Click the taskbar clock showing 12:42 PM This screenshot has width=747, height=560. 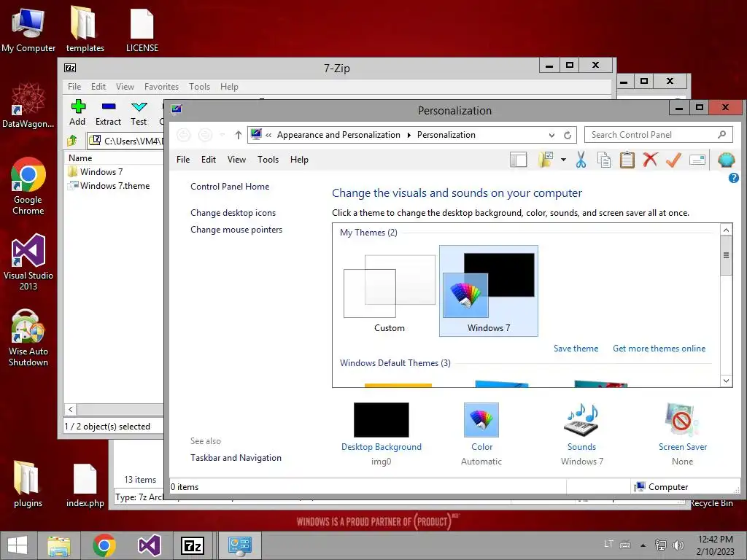click(715, 545)
